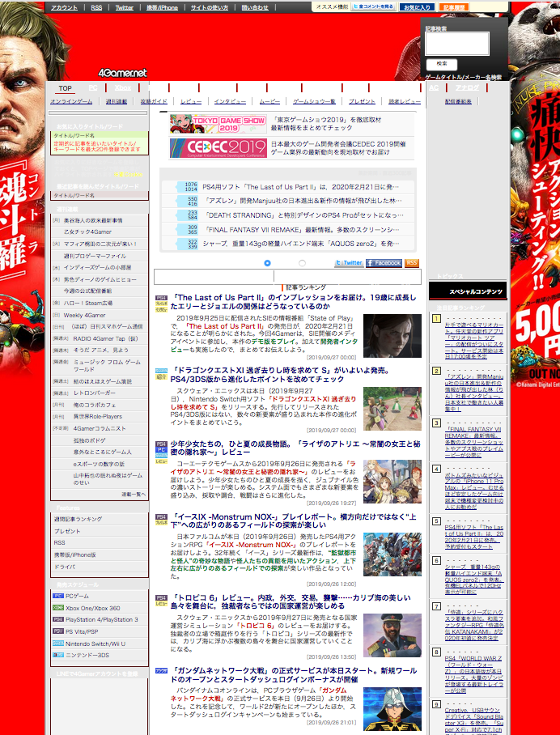Click inside the 記事検索 text box

coord(457,44)
